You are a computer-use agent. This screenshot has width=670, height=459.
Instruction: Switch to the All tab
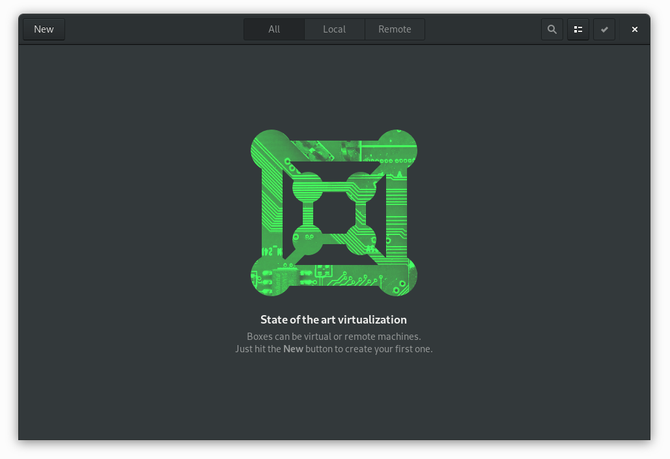[274, 29]
